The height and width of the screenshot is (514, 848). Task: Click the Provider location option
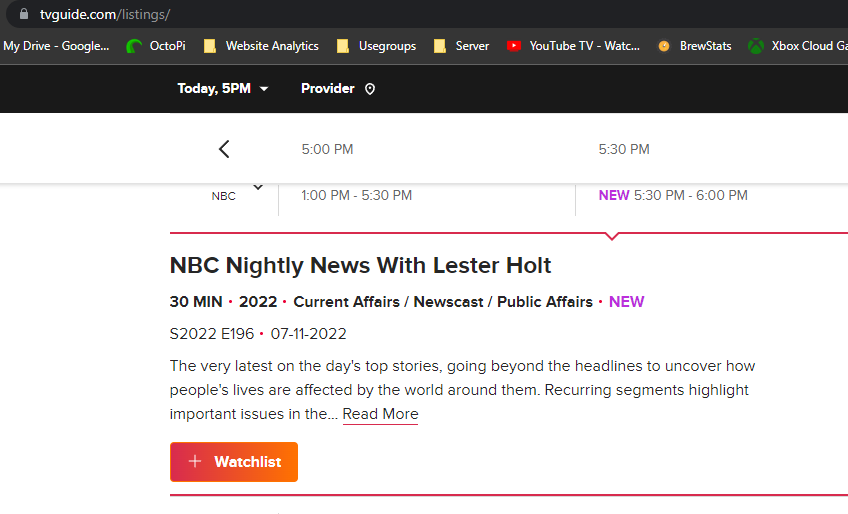[x=338, y=89]
